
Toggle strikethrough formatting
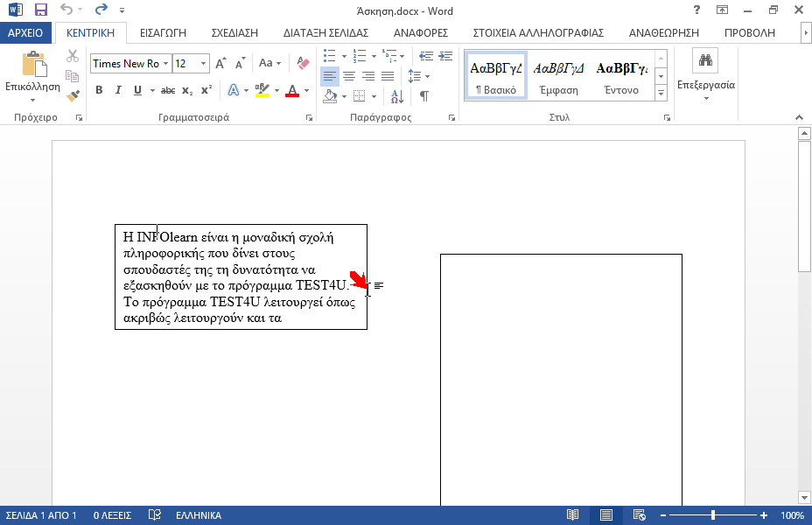click(x=168, y=91)
